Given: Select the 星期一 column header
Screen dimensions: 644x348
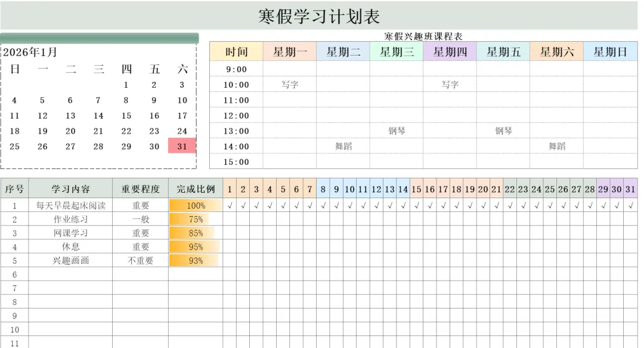Looking at the screenshot, I should click(290, 52).
